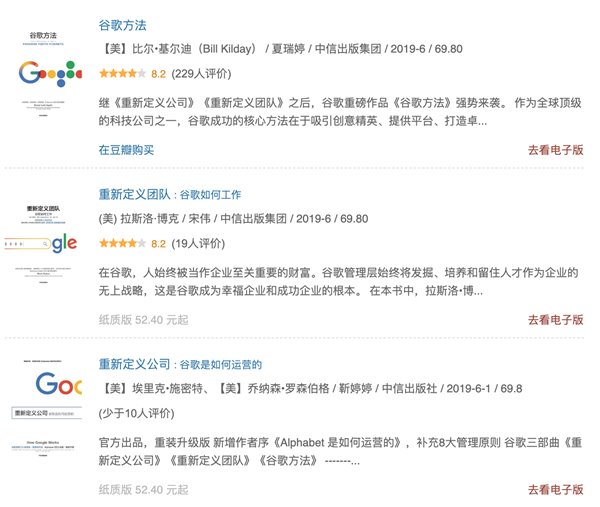Go to 去看电子版 for 重新定义团队
Viewport: 600px width, 507px height.
point(555,320)
